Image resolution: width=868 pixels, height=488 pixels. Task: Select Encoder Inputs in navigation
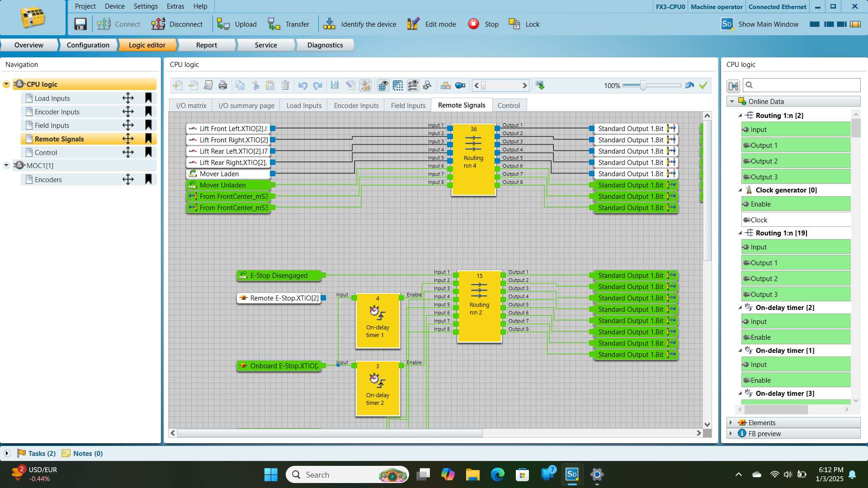(57, 112)
